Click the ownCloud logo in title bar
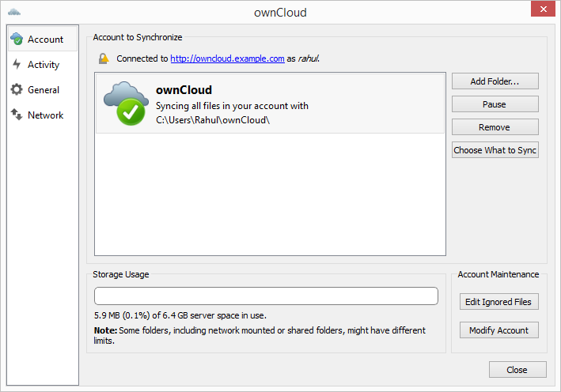Viewport: 561px width, 392px height. click(x=14, y=13)
